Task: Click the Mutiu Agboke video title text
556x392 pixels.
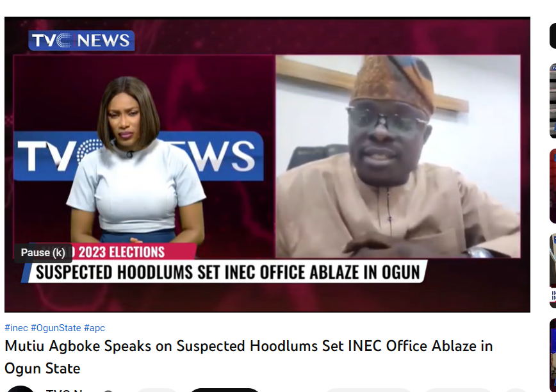Action: click(x=249, y=357)
